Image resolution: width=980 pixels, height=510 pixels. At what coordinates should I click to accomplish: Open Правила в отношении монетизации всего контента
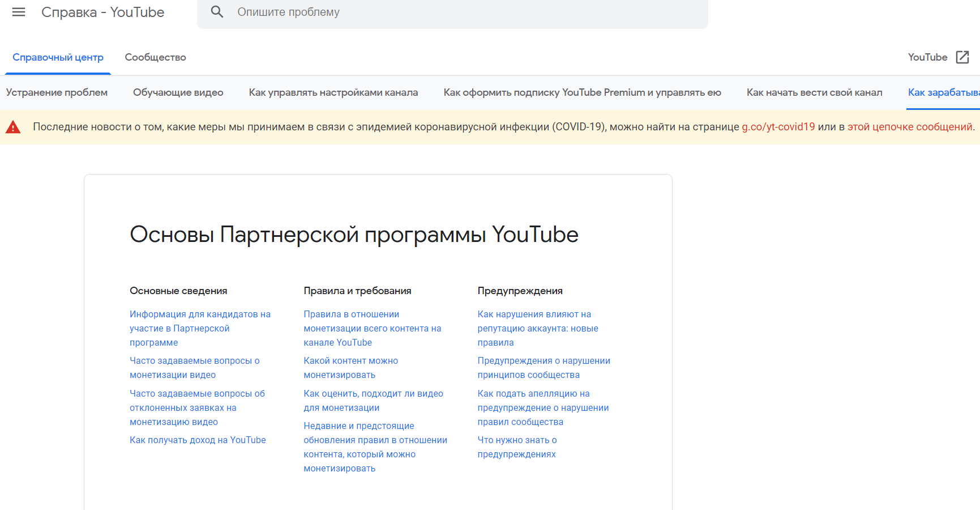[372, 329]
